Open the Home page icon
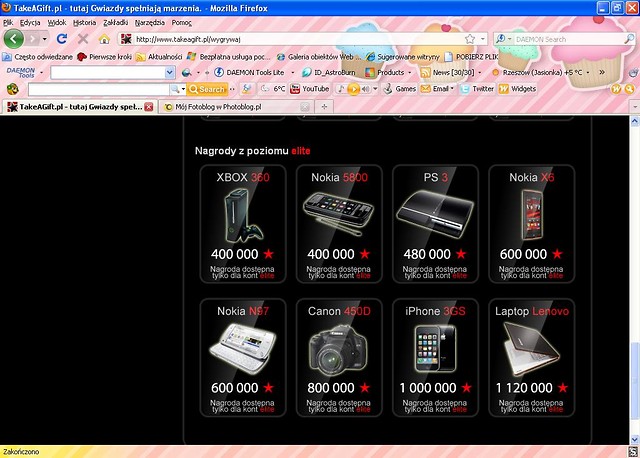 click(104, 39)
